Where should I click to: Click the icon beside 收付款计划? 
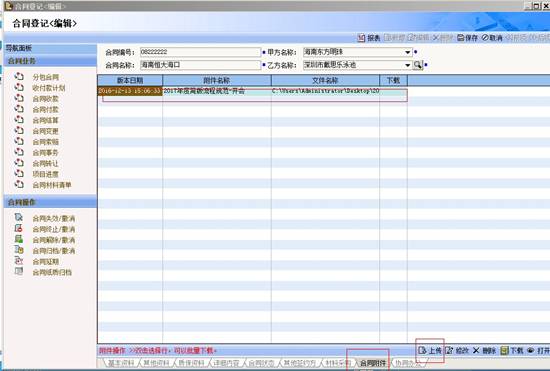tap(19, 87)
